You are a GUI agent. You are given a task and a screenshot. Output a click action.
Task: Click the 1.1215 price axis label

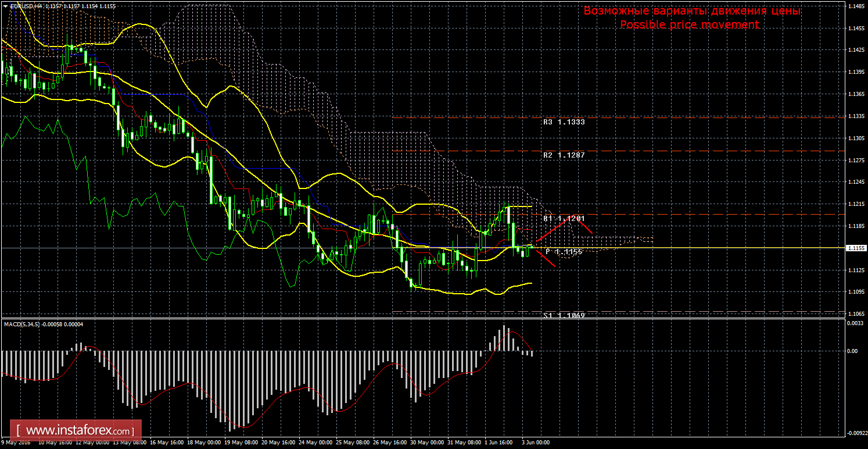pyautogui.click(x=856, y=204)
